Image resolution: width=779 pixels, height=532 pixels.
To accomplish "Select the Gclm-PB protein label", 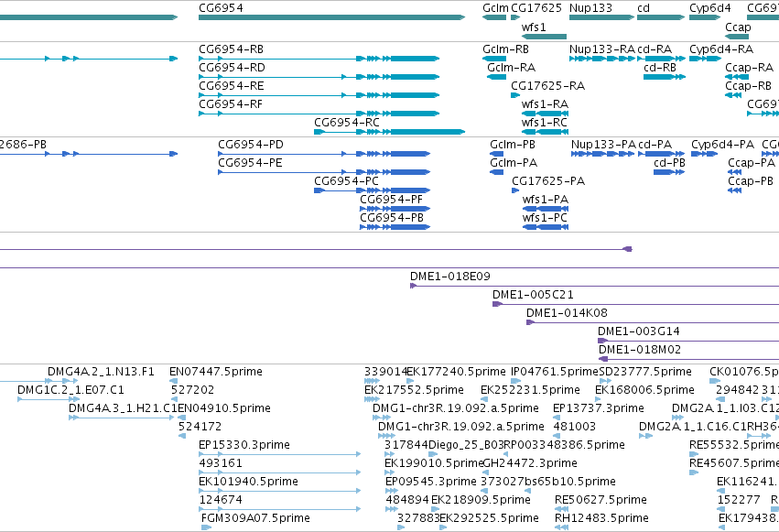I will [513, 145].
